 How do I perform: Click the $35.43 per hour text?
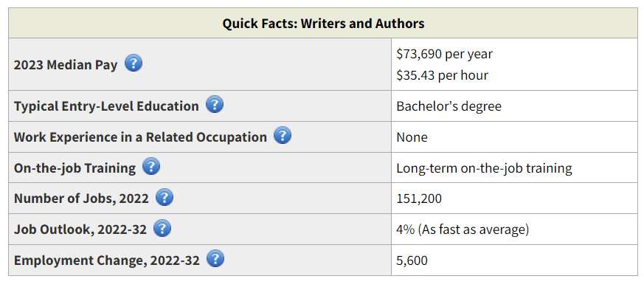443,75
